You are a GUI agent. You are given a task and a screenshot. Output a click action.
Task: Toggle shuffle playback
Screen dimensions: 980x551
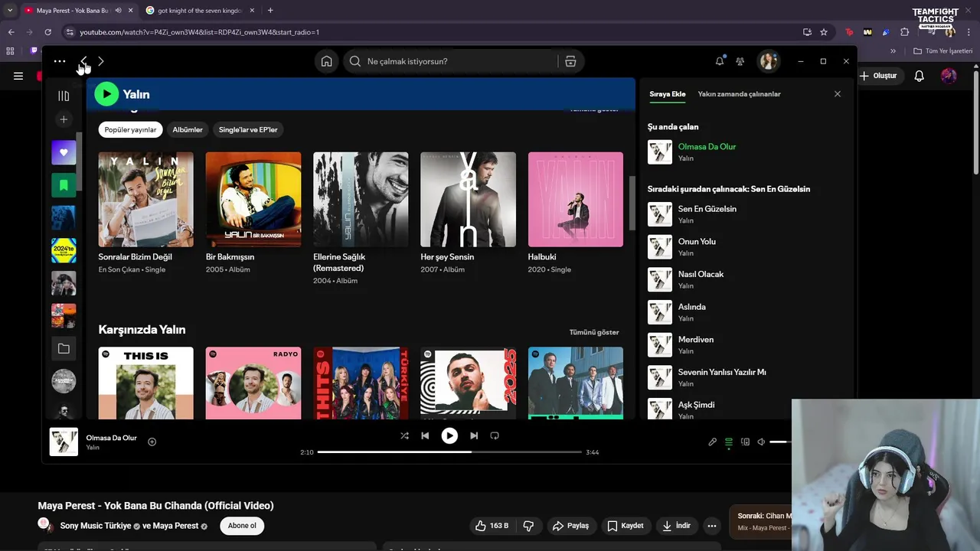404,435
